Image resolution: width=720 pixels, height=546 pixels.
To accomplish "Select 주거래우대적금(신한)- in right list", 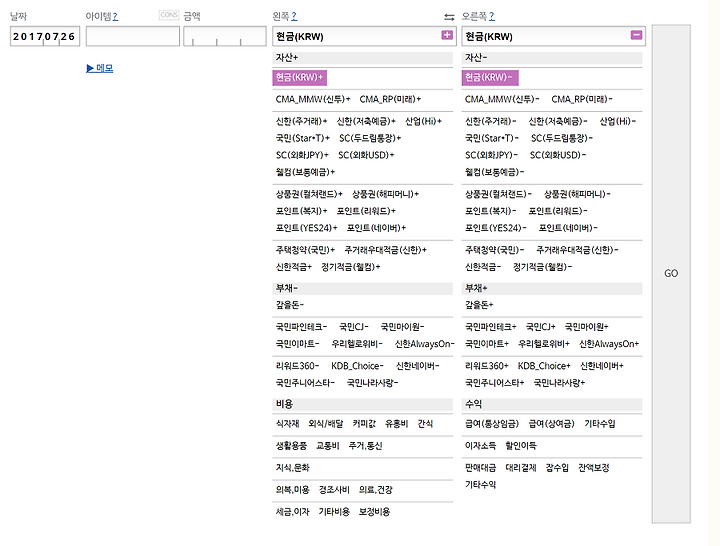I will [577, 250].
